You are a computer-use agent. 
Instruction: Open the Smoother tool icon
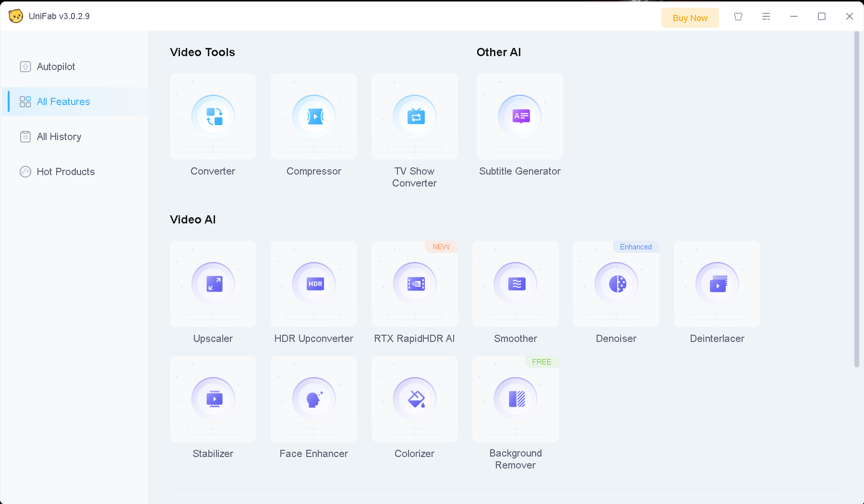pyautogui.click(x=516, y=284)
